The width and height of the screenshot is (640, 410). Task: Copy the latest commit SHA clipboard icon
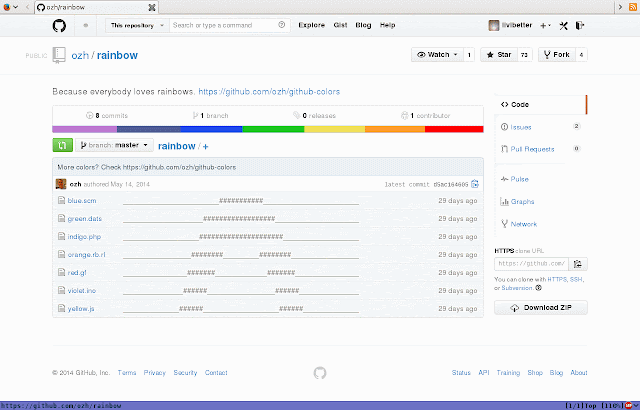(475, 184)
